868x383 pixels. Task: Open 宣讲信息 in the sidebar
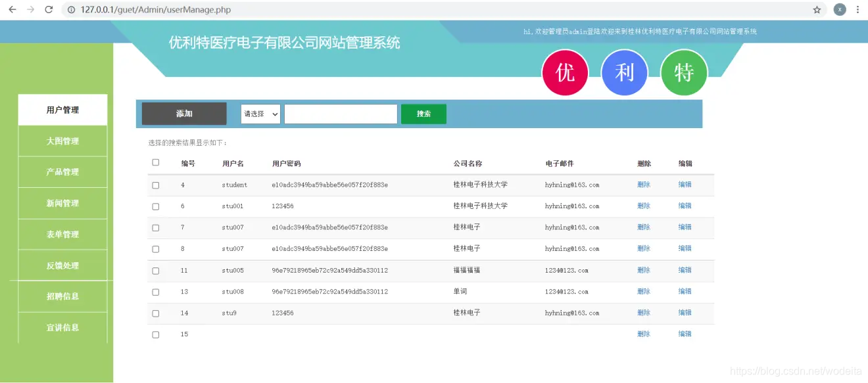pos(62,328)
